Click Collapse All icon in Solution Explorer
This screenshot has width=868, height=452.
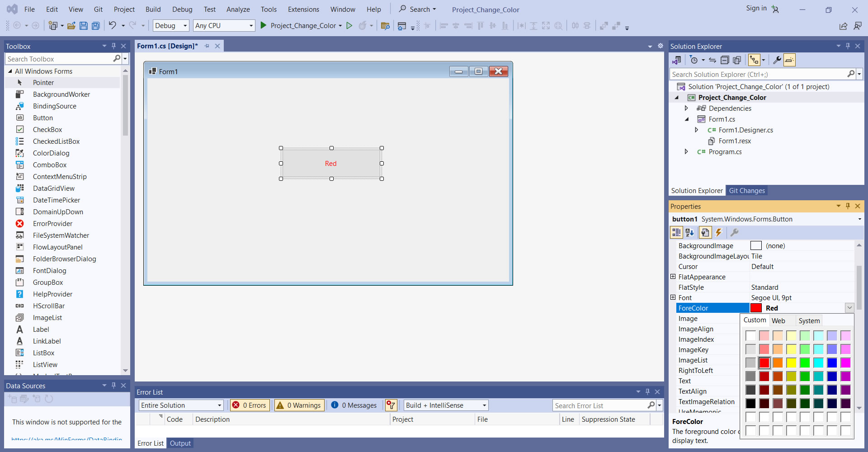click(x=725, y=60)
